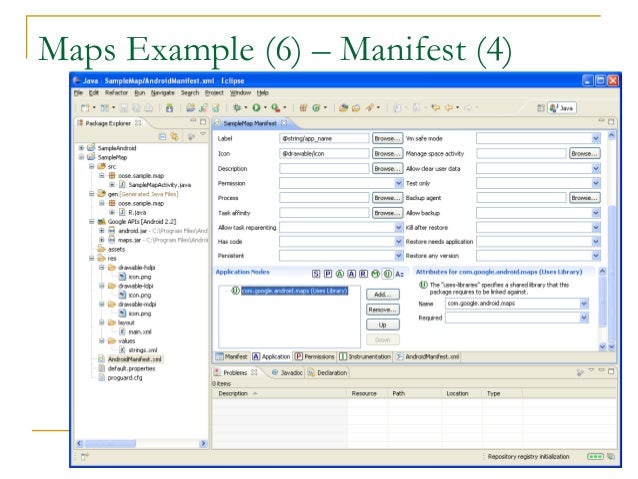This screenshot has width=638, height=479.
Task: Toggle the M (Meta Data) node filter icon
Action: pos(376,274)
